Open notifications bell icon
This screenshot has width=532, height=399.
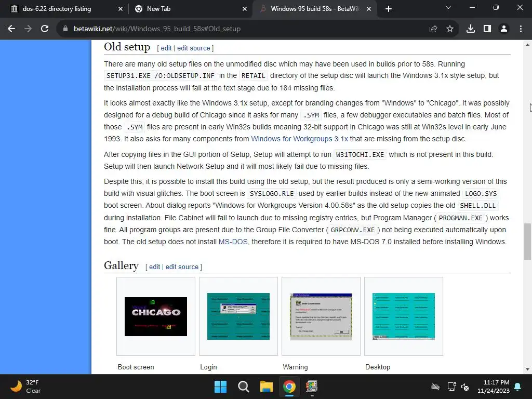pos(518,387)
